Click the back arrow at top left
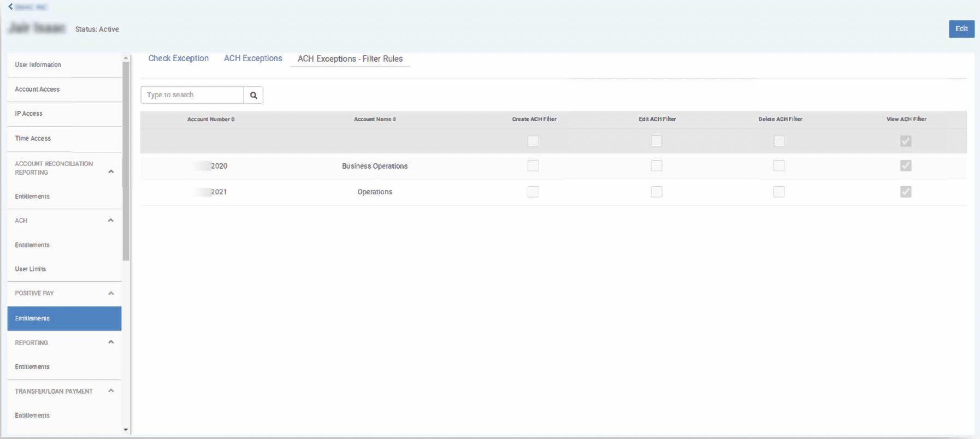980x439 pixels. (x=10, y=7)
